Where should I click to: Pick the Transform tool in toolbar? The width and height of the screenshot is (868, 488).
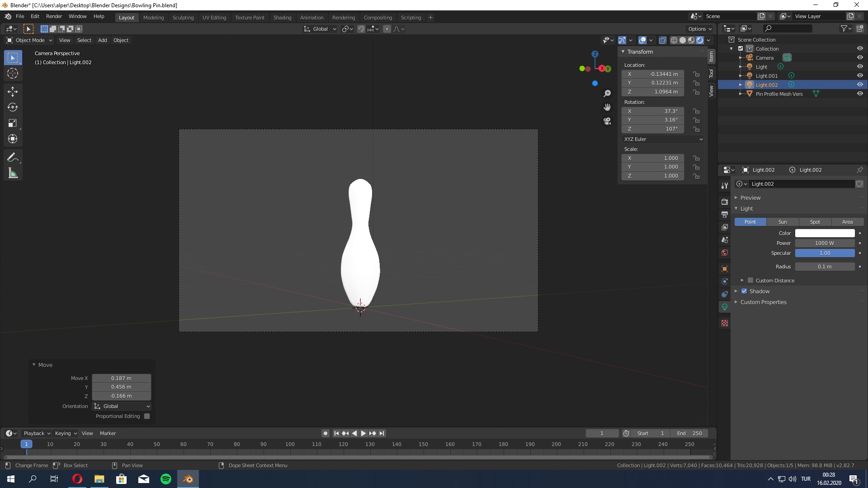[13, 139]
